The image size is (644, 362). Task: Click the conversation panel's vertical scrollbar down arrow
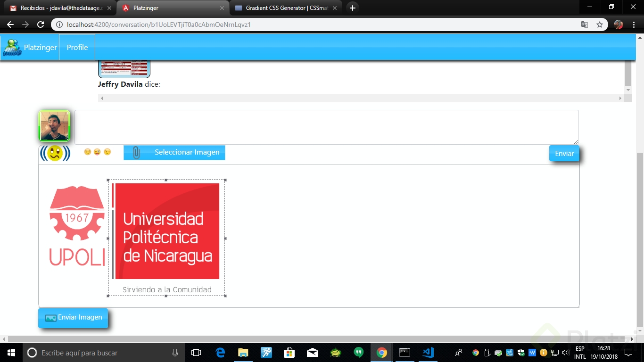[628, 90]
